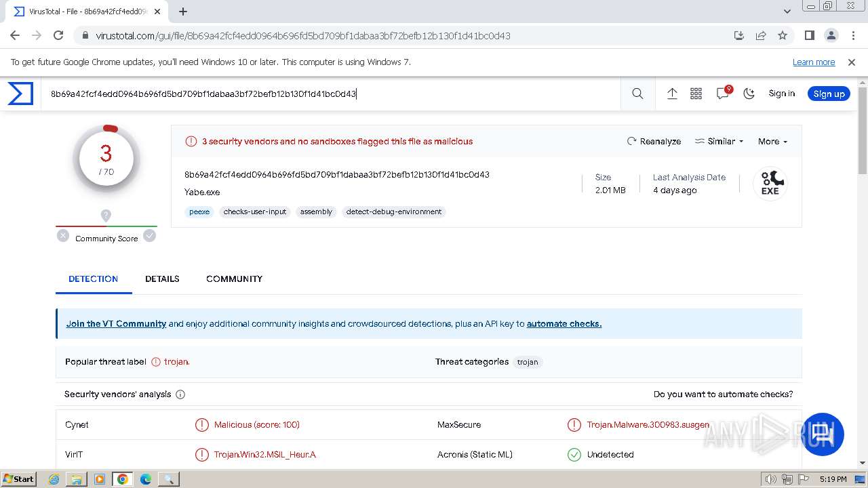Open a new tab with plus button
Image resolution: width=868 pixels, height=488 pixels.
183,12
